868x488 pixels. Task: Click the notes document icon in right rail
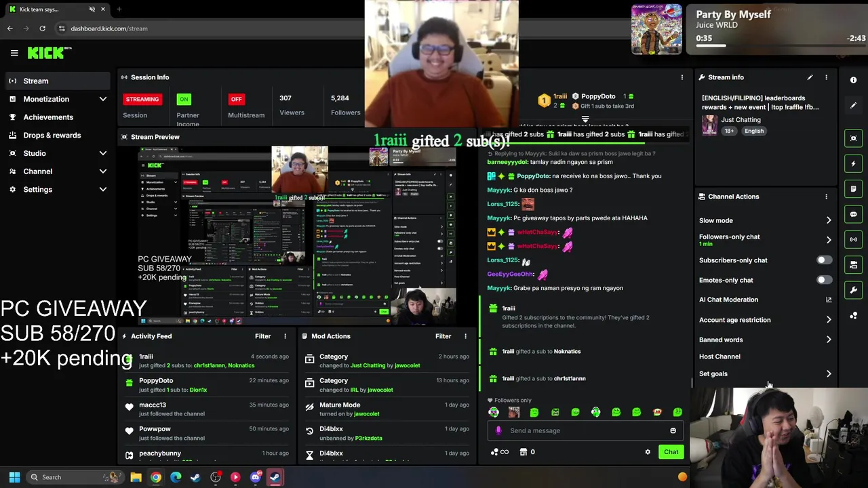[853, 189]
